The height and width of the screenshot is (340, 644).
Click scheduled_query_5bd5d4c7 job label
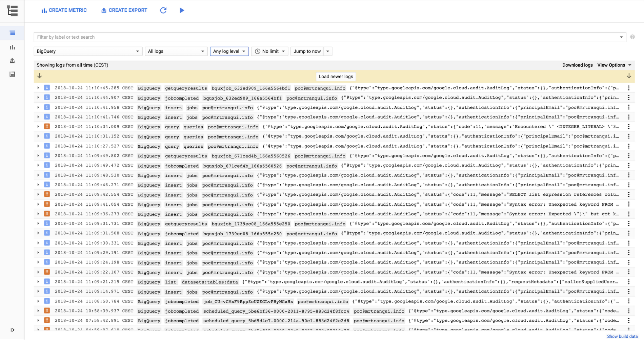(x=276, y=321)
